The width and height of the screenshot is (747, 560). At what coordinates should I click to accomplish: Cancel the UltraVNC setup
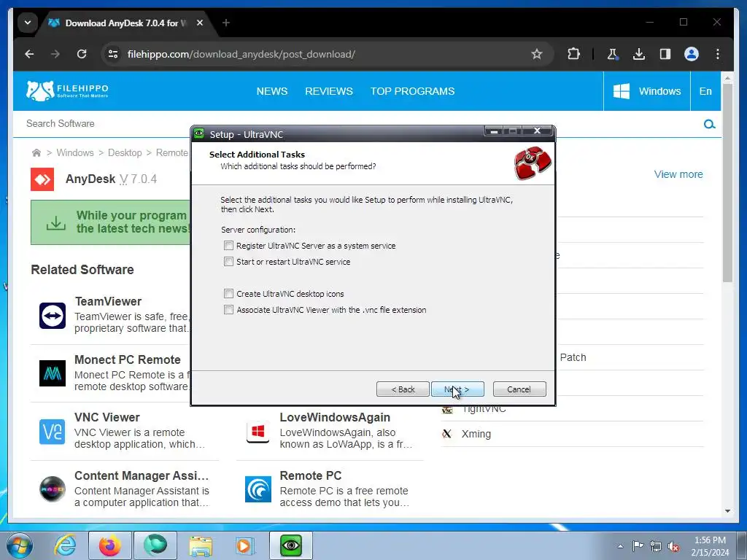click(519, 389)
